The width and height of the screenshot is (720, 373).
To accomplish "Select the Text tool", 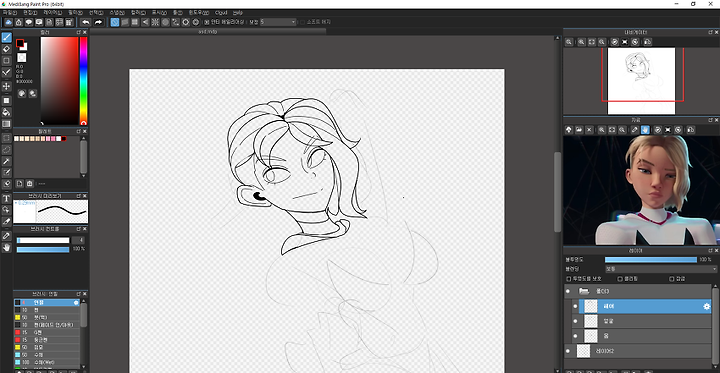I will pyautogui.click(x=6, y=198).
